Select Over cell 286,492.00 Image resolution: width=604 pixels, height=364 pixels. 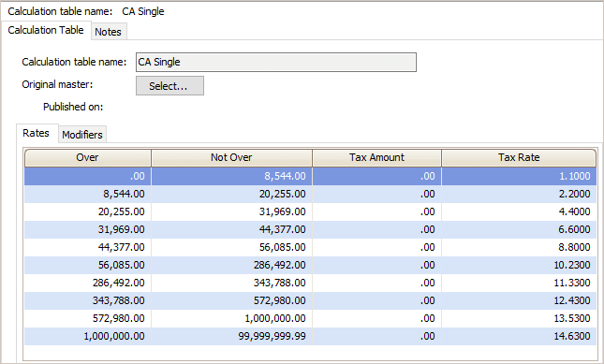click(x=88, y=283)
